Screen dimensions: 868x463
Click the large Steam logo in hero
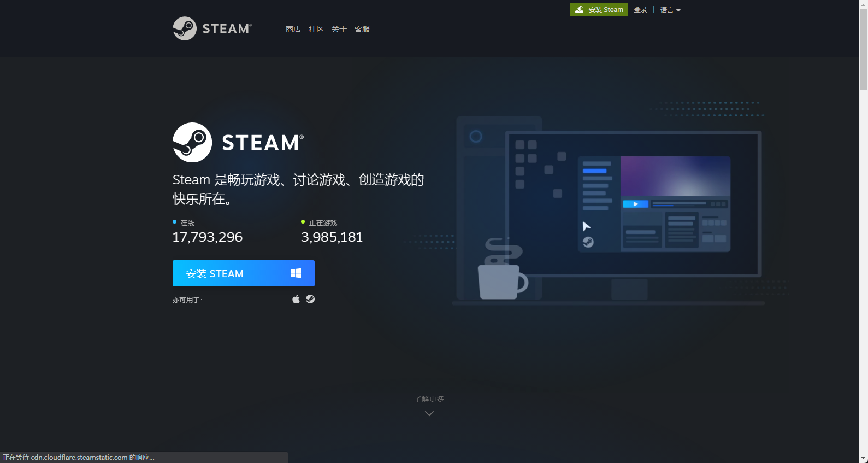[238, 143]
